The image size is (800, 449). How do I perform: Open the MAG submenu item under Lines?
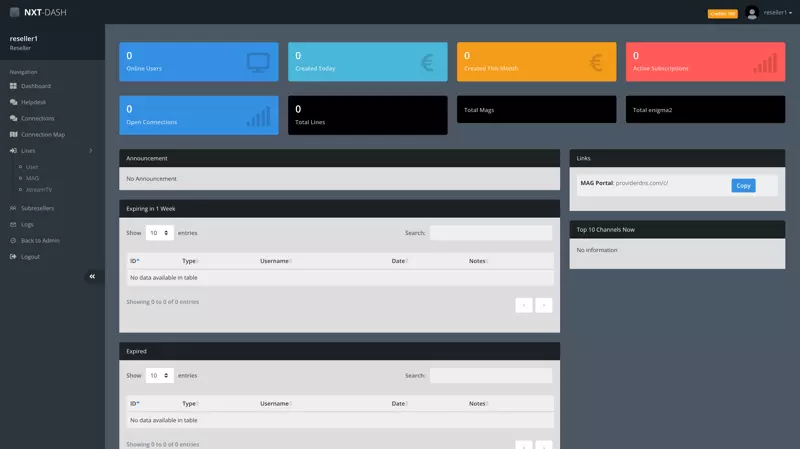[x=33, y=177]
